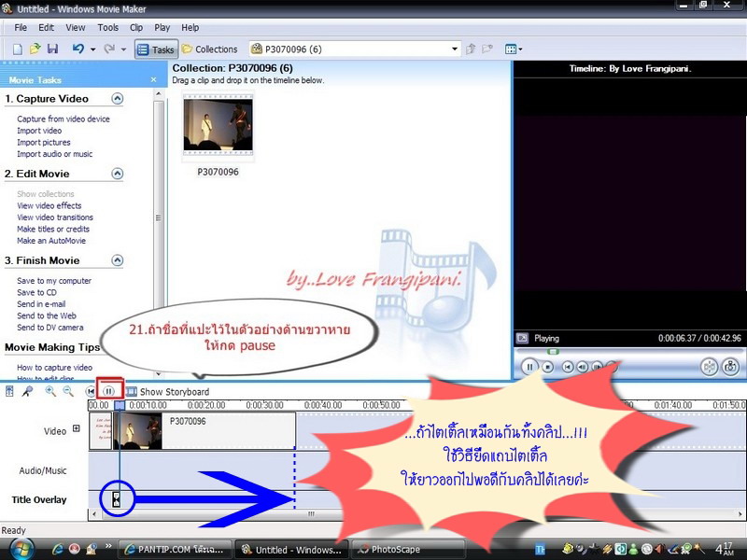Toggle the Tasks pane button
Screen dimensions: 747x560
coord(156,49)
